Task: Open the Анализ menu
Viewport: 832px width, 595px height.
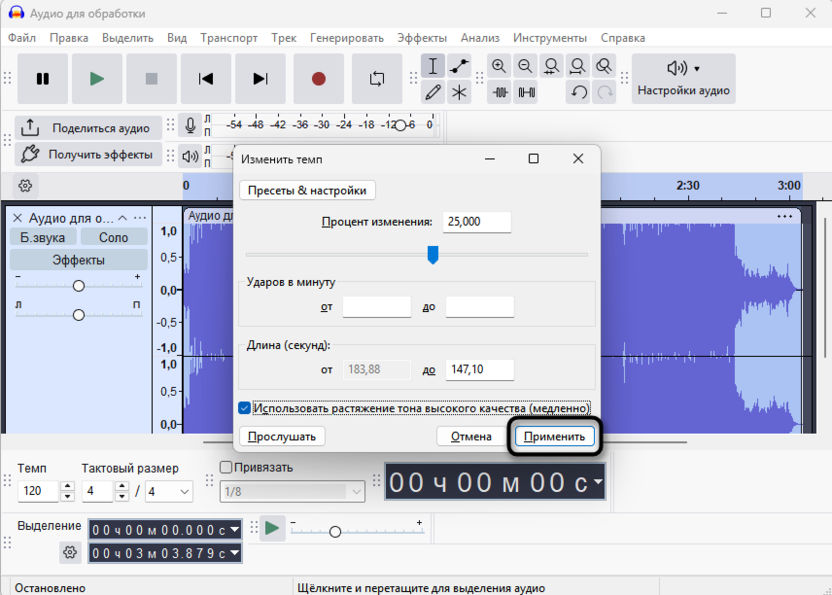Action: pos(480,38)
